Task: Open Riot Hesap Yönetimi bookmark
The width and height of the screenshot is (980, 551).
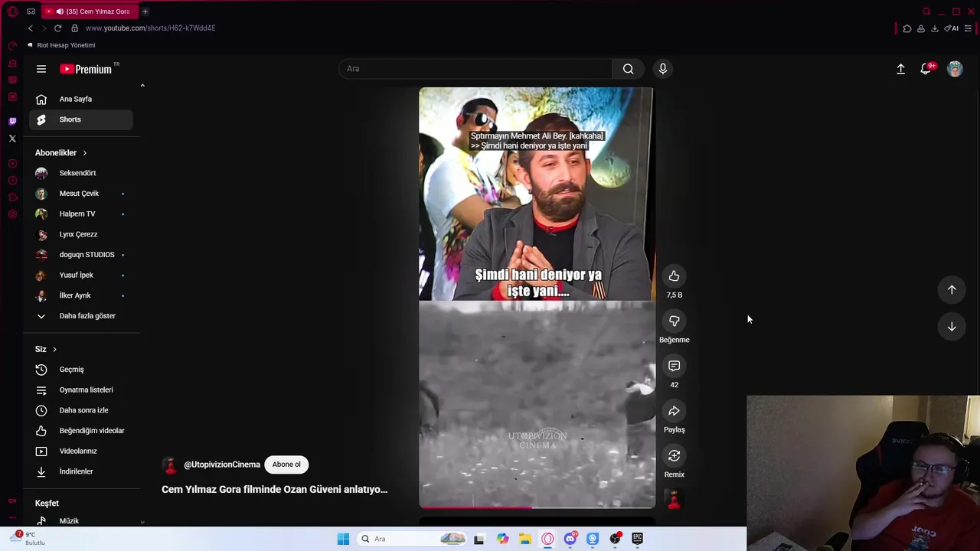Action: 61,45
